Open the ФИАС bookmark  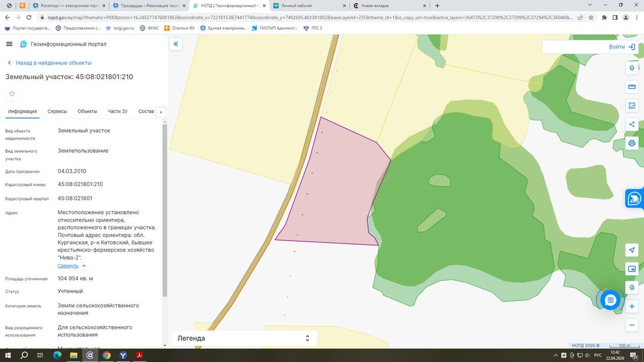pyautogui.click(x=150, y=28)
